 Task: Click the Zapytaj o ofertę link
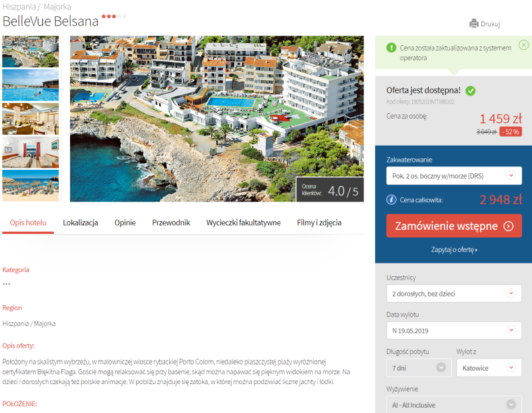tap(454, 250)
